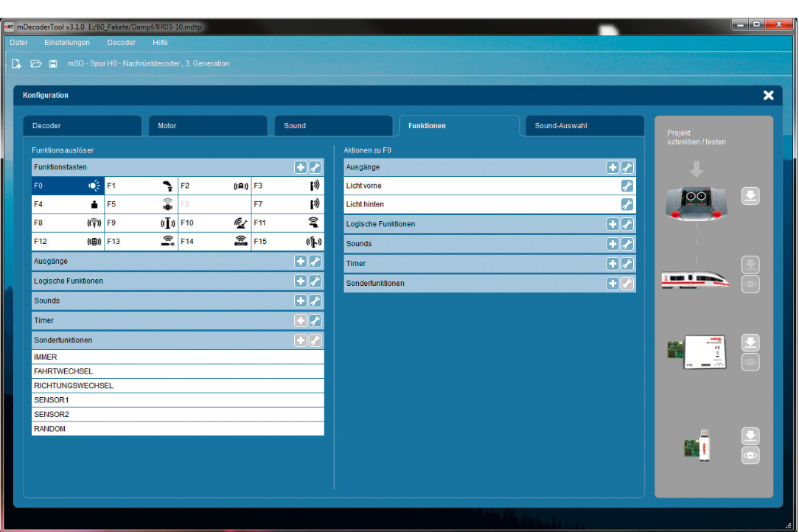Click download icon beside the decoder programmer box
Viewport: 799px width, 532px height.
pos(750,343)
